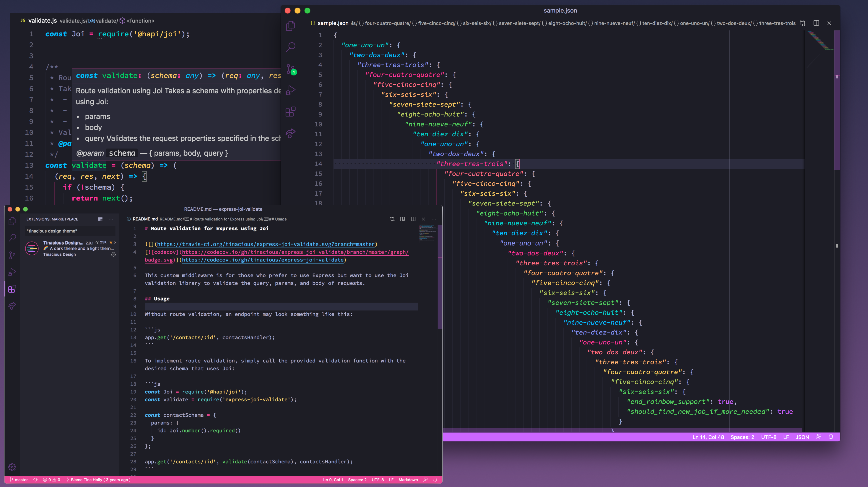Click Ln 14, Col 48 in sample.json status bar
Image resolution: width=868 pixels, height=487 pixels.
(708, 437)
